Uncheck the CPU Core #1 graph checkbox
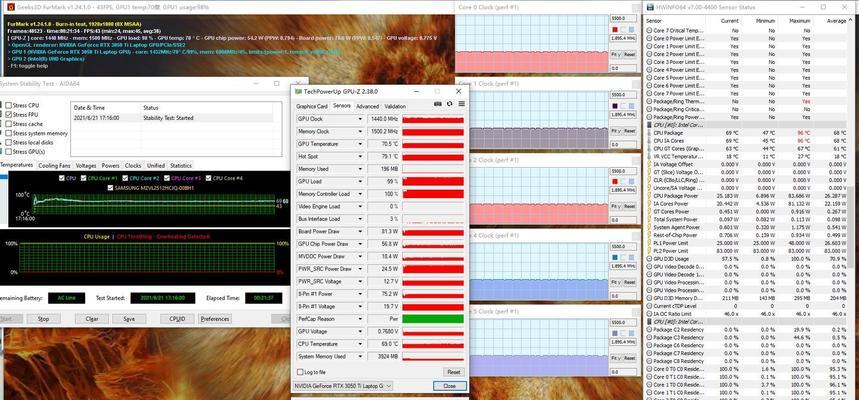This screenshot has height=400, width=859. 83,178
